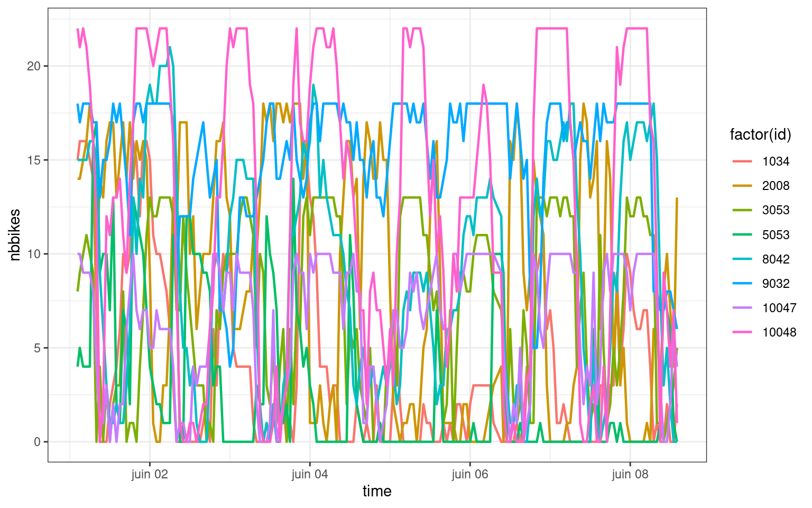Click the blue 9032 legend line swatch
The image size is (812, 508).
click(x=742, y=284)
